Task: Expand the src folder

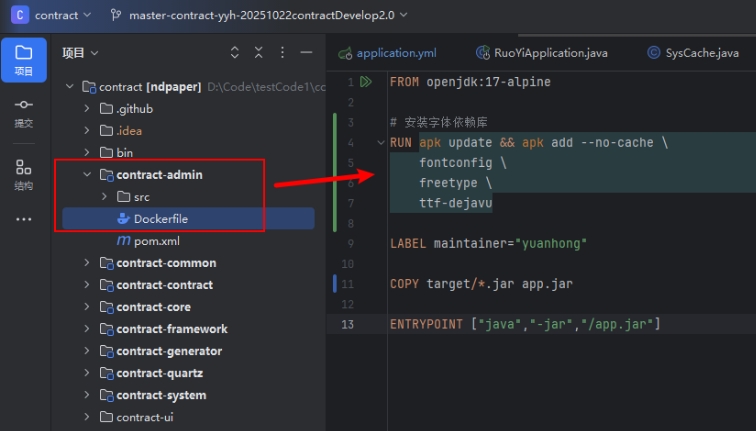Action: point(104,196)
